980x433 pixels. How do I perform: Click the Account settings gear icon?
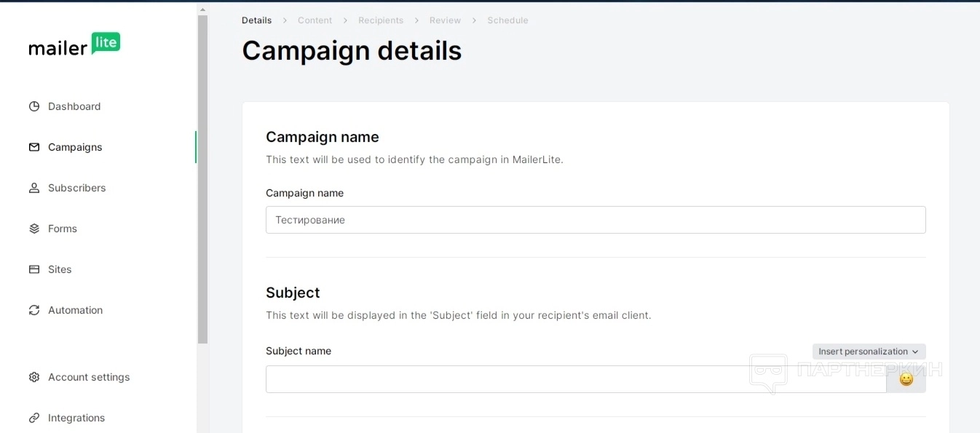coord(34,377)
